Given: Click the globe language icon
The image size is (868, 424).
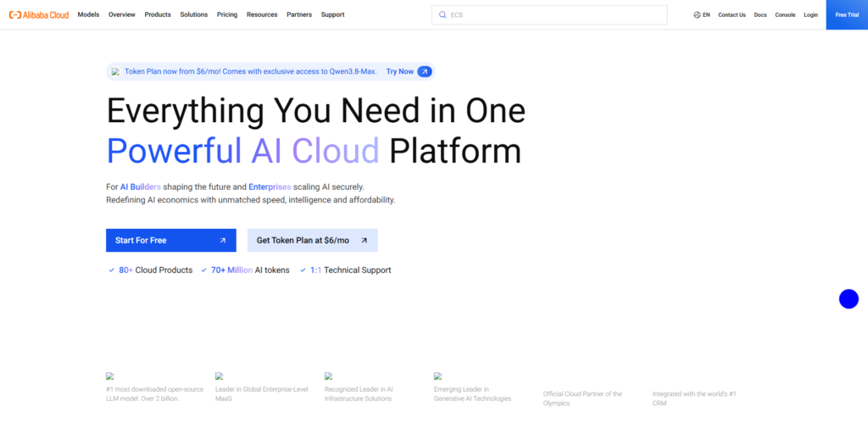Looking at the screenshot, I should tap(697, 15).
